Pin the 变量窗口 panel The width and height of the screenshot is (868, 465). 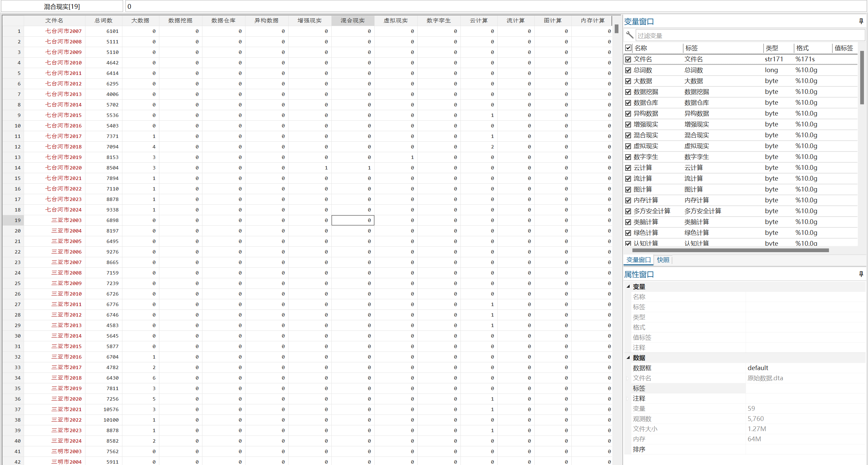tap(861, 21)
